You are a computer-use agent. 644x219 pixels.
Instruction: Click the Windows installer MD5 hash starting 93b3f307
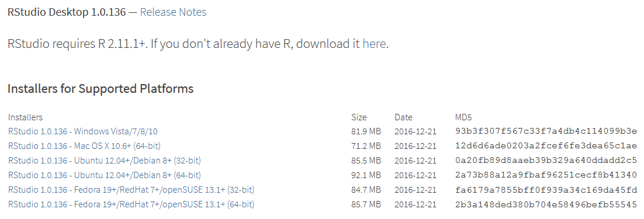tap(546, 131)
